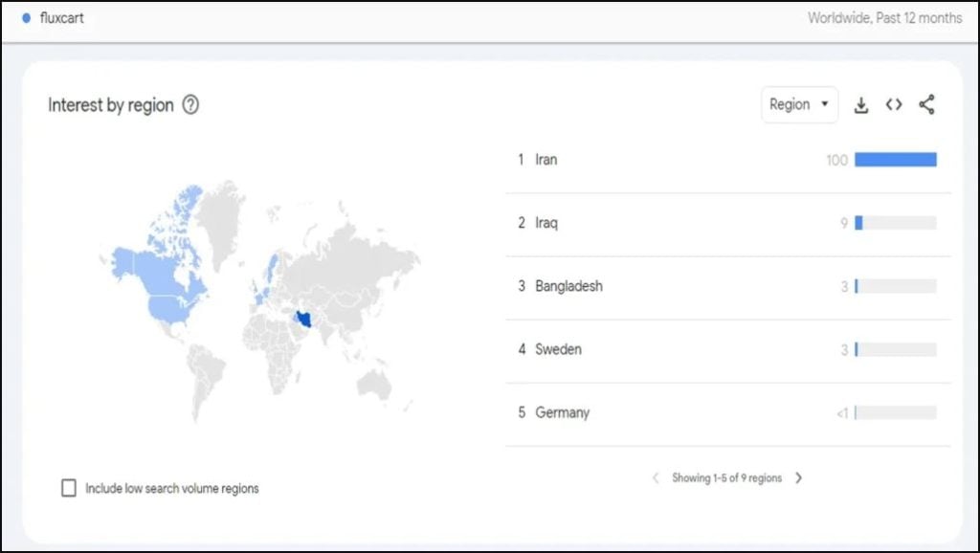
Task: Choose Sweden from the ranking
Action: [558, 349]
